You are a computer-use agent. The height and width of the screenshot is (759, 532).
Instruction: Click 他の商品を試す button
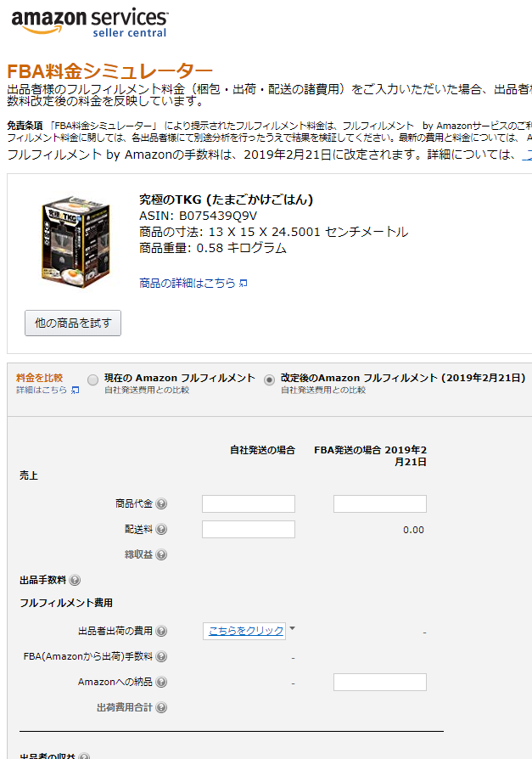coord(73,323)
